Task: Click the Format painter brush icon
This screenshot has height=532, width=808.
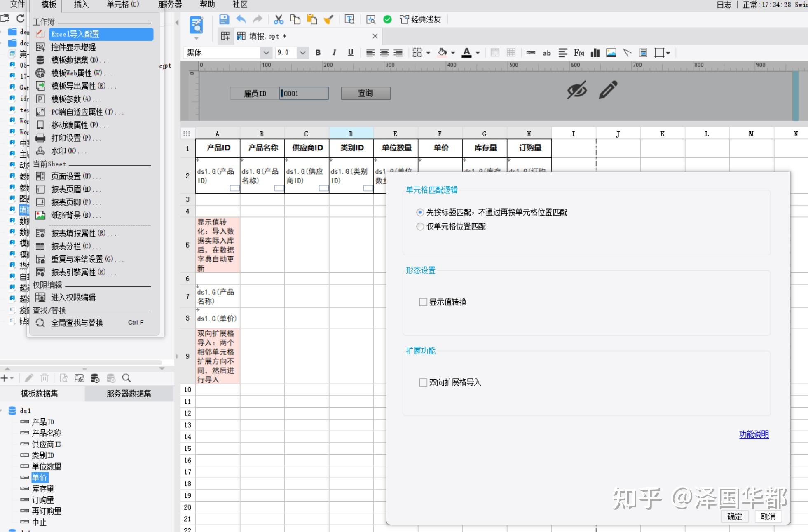Action: [x=328, y=19]
